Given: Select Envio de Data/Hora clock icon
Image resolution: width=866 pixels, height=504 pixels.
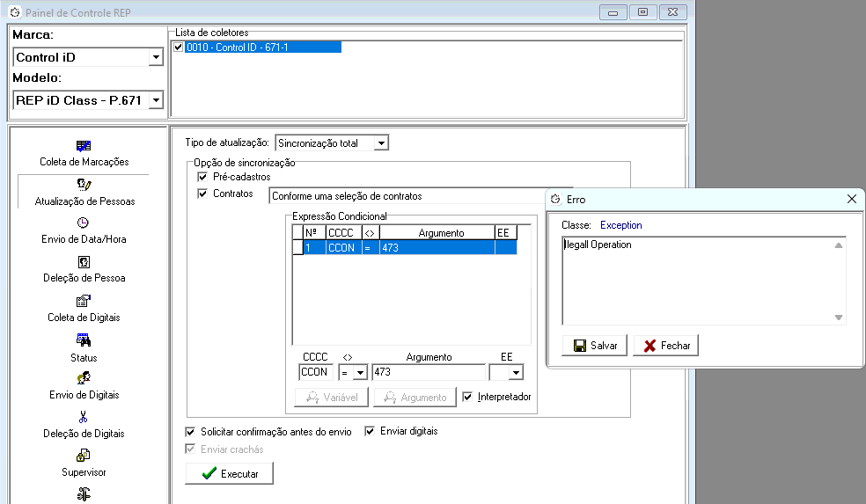Looking at the screenshot, I should click(84, 223).
